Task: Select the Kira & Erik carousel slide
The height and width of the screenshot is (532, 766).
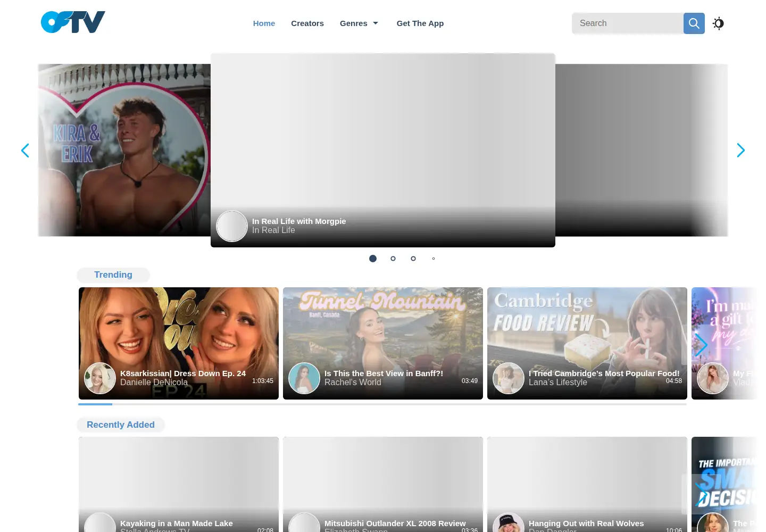Action: (124, 150)
